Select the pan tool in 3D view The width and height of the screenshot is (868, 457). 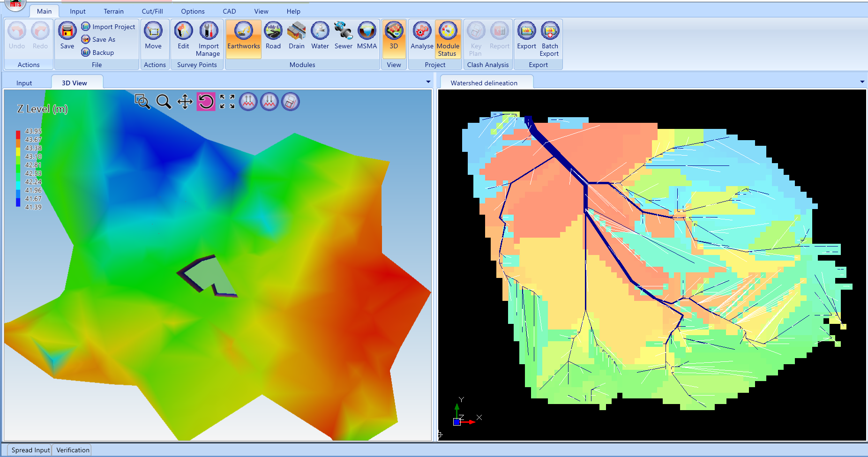[185, 101]
